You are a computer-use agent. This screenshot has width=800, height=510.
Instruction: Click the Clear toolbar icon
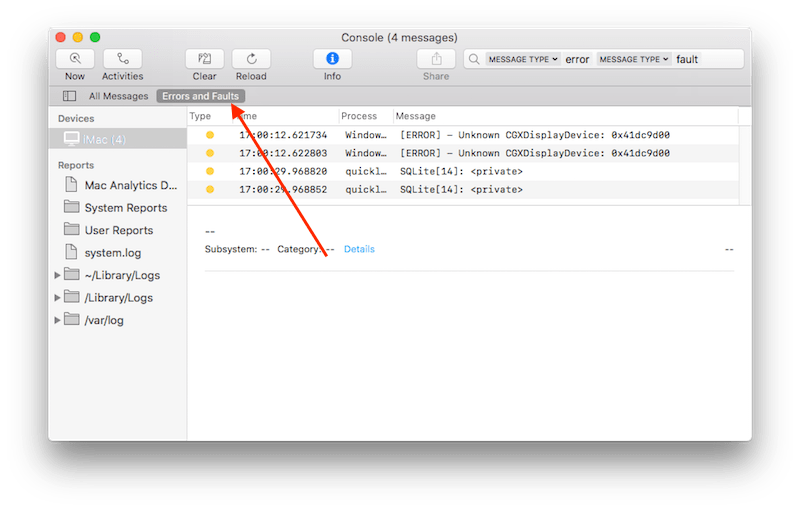[205, 59]
